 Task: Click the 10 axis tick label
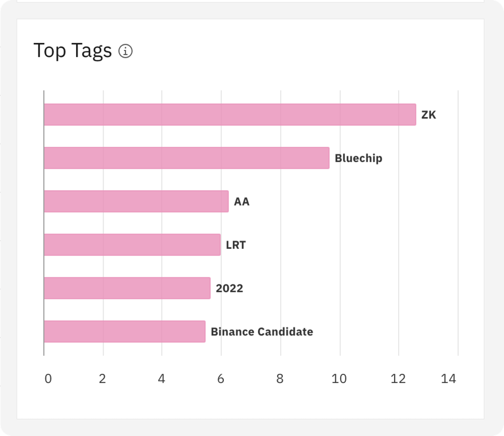339,379
